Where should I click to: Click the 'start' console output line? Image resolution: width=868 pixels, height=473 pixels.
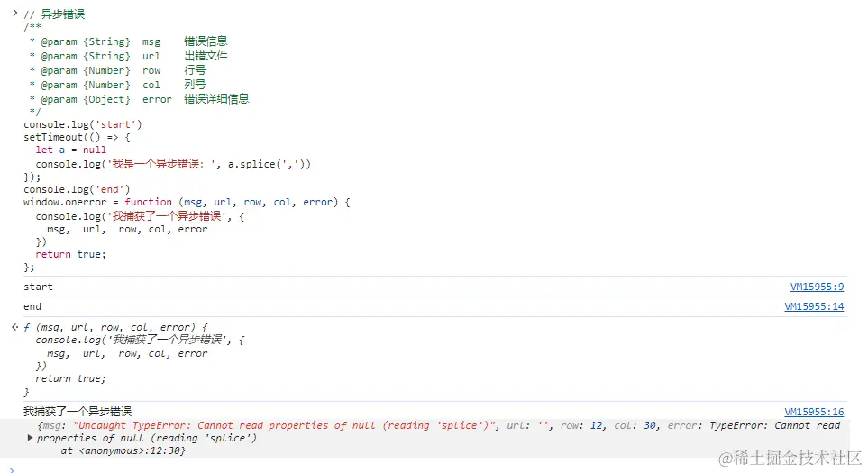click(38, 287)
